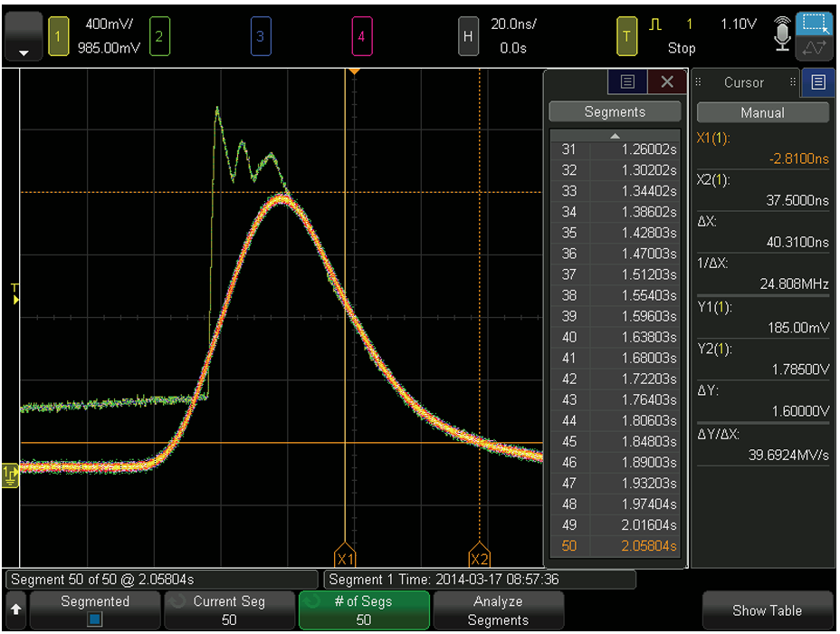Toggle channel 1 yellow button
840x634 pixels.
tap(59, 36)
